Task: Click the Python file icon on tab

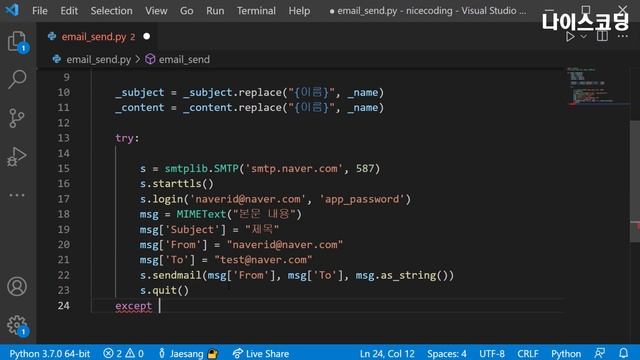Action: (x=52, y=36)
